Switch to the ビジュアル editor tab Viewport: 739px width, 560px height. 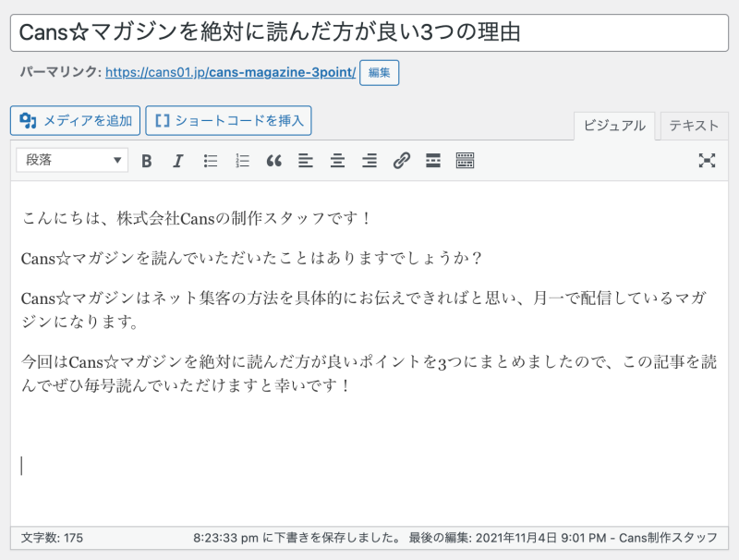[x=614, y=126]
